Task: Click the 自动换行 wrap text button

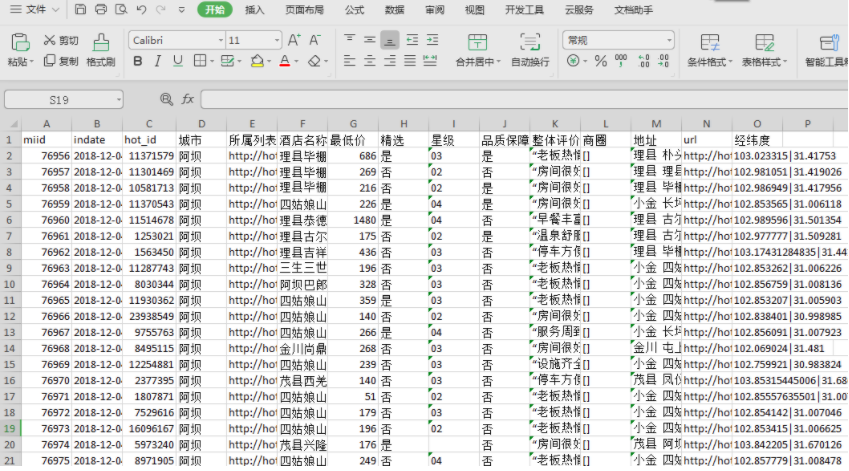Action: click(530, 49)
